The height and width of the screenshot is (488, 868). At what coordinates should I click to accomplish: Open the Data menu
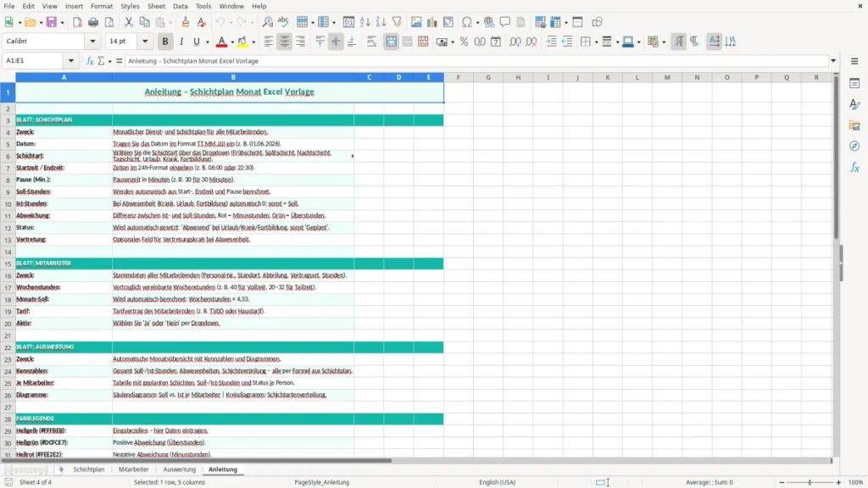(x=180, y=6)
